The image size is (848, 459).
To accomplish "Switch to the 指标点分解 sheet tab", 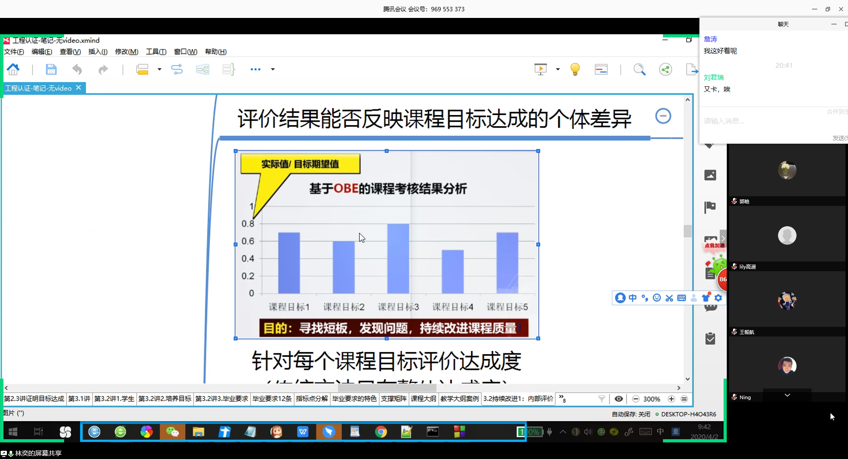I will pyautogui.click(x=311, y=399).
